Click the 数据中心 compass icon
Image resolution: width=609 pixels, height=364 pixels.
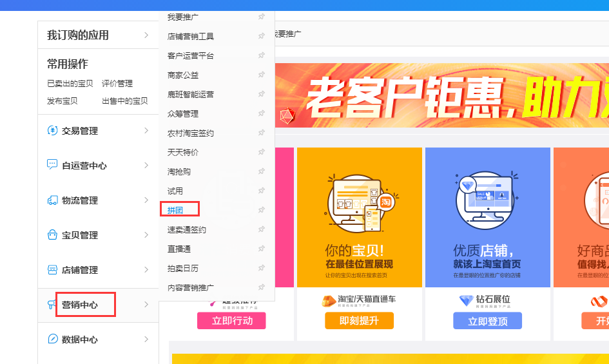[x=52, y=339]
